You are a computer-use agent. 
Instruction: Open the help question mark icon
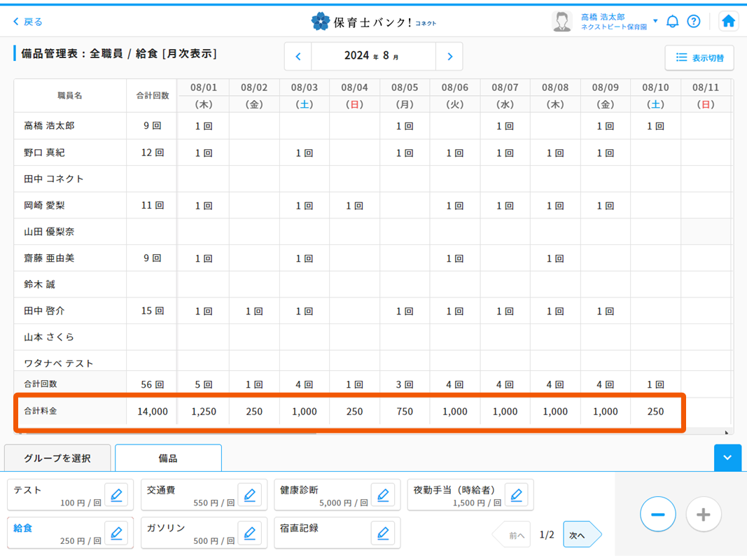click(694, 21)
